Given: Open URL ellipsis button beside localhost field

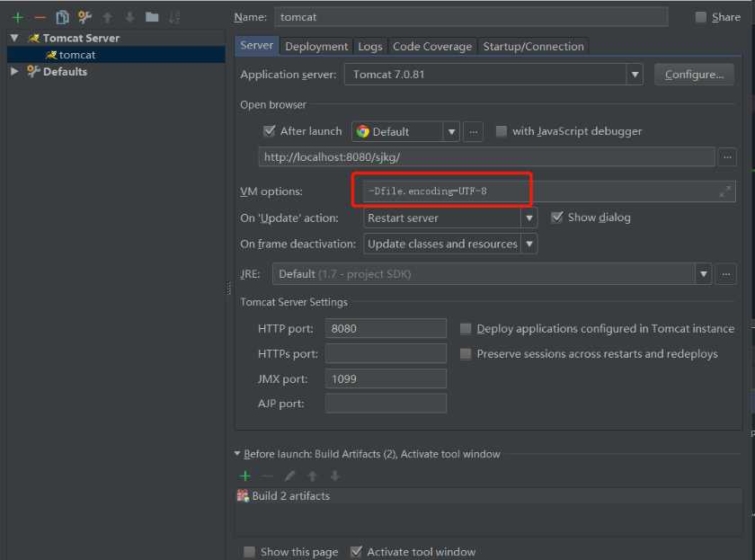Looking at the screenshot, I should coord(727,157).
